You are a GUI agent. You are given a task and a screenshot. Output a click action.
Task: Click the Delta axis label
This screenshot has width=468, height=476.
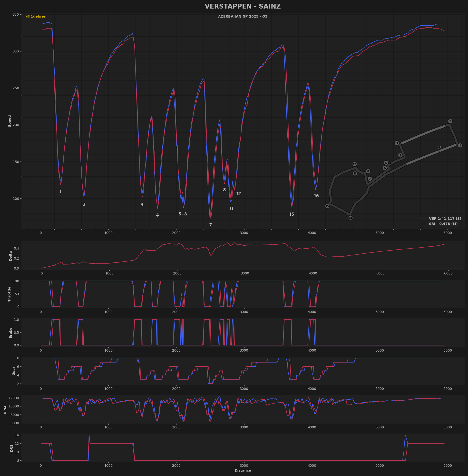(10, 256)
